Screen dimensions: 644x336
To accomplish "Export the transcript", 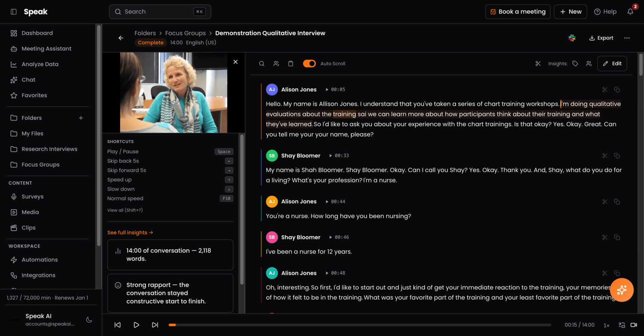I will 601,38.
